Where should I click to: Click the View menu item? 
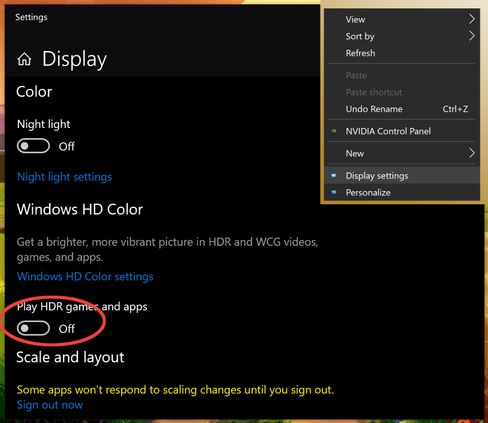tap(402, 19)
